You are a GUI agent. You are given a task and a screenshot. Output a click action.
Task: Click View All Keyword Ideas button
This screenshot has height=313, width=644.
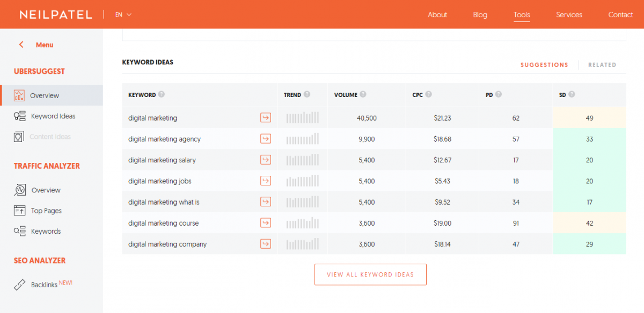point(370,274)
